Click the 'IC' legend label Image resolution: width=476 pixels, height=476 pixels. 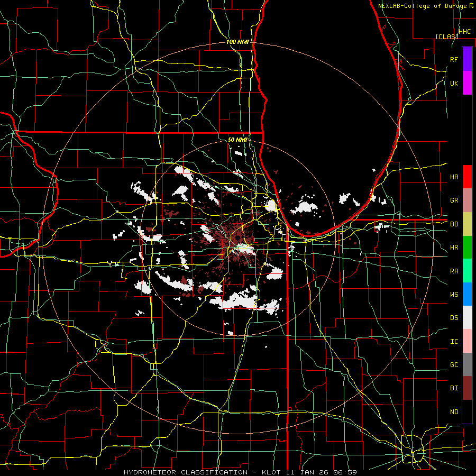point(454,342)
